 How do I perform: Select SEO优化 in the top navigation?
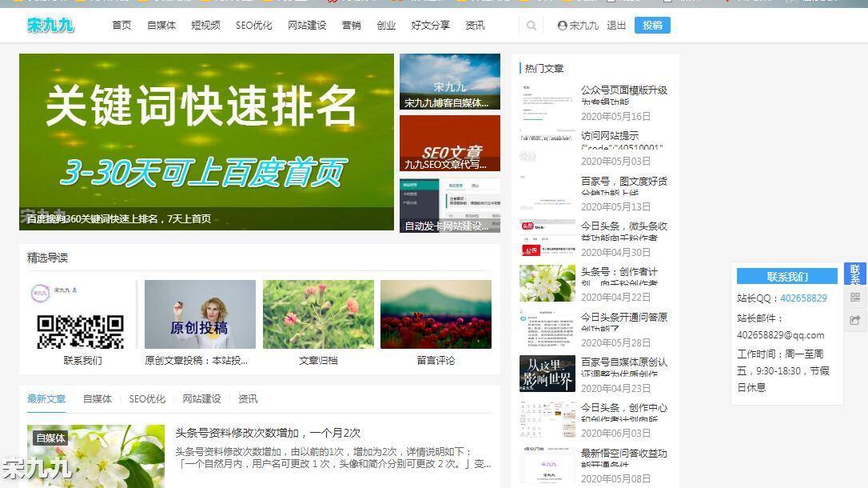[254, 26]
